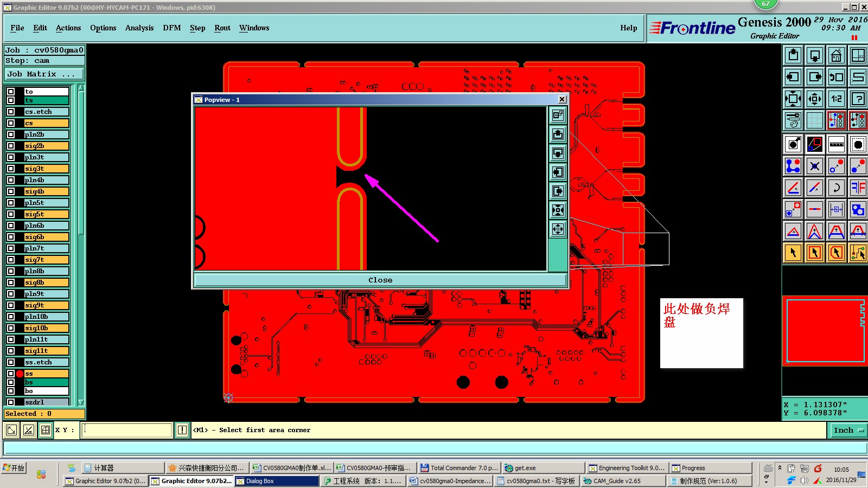Viewport: 868px width, 488px height.
Task: Toggle the grid display icon
Action: pyautogui.click(x=815, y=120)
